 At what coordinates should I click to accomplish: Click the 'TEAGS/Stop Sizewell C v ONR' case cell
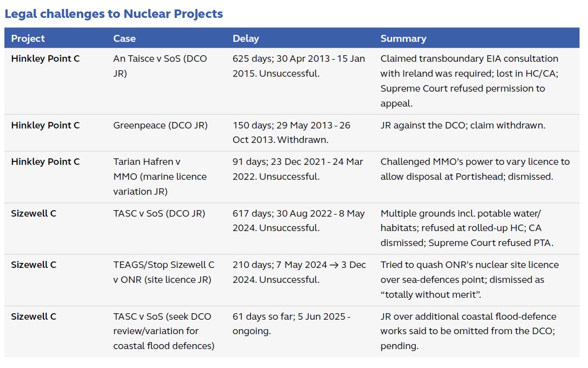pyautogui.click(x=164, y=272)
